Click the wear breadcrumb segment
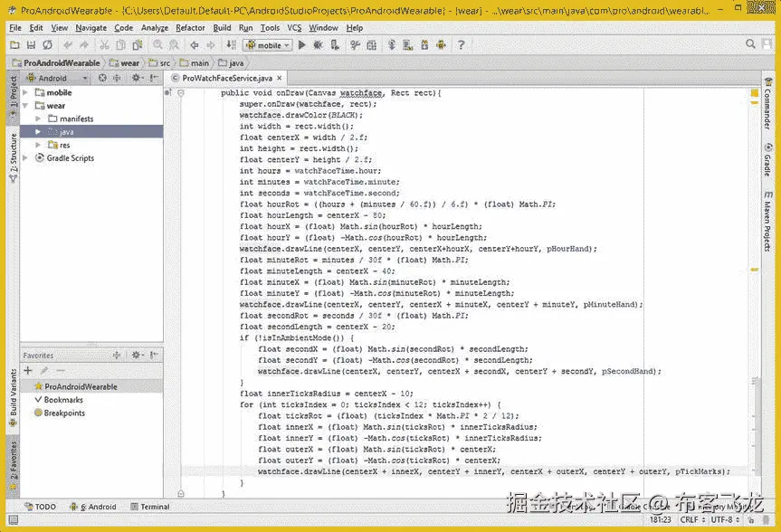The image size is (781, 532). [x=125, y=63]
